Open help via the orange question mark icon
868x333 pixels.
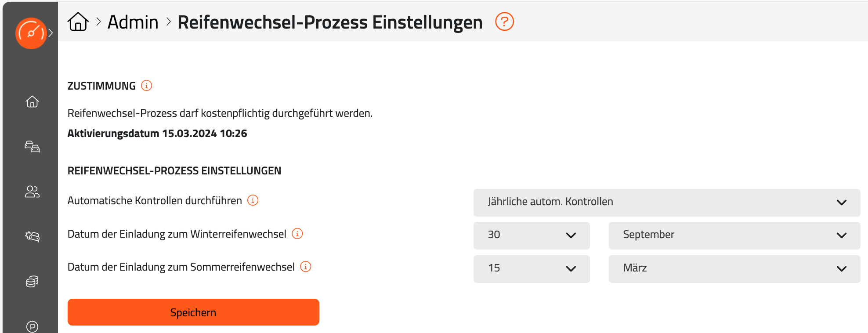click(504, 22)
